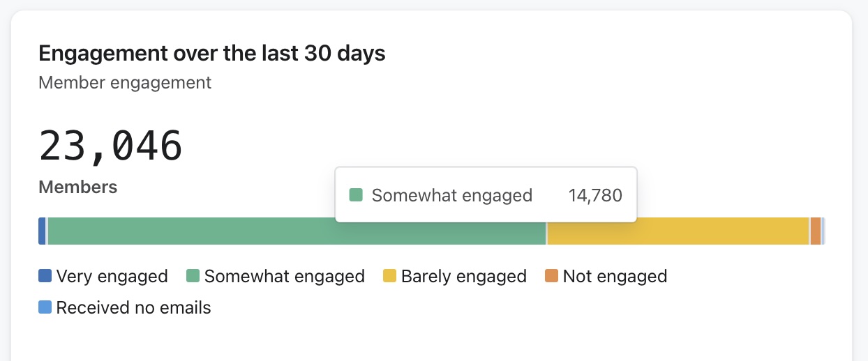Select the yellow Barely engaged bar segment
868x361 pixels.
(x=678, y=231)
